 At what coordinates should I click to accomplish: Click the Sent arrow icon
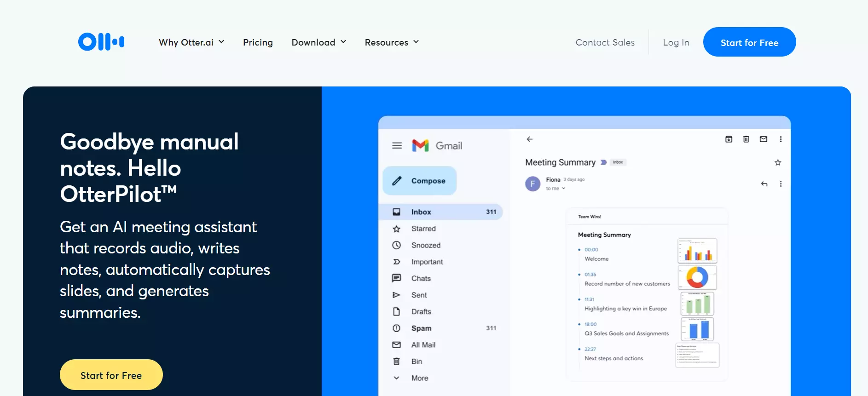pyautogui.click(x=396, y=295)
